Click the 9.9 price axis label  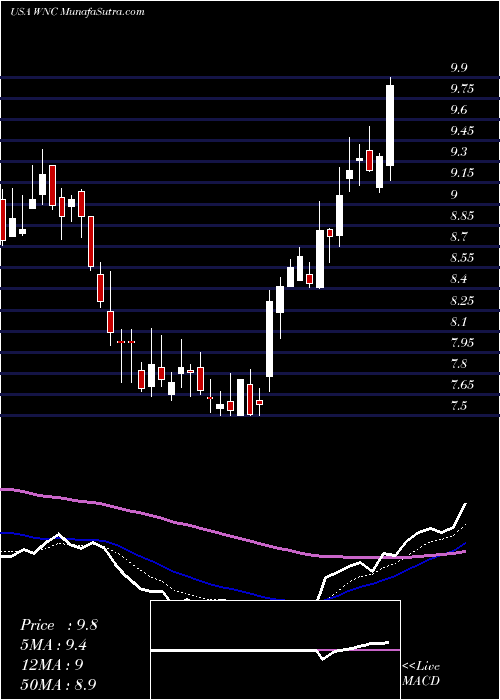point(459,68)
